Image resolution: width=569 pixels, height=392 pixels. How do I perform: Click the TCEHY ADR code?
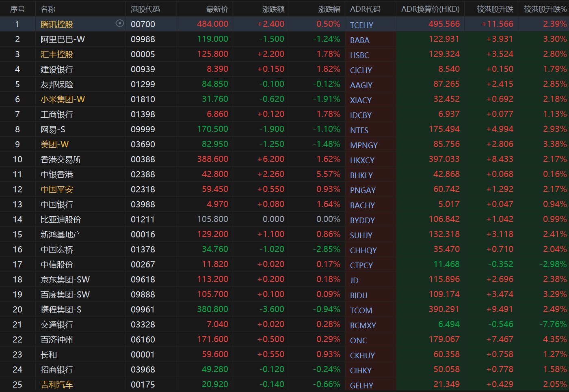361,25
